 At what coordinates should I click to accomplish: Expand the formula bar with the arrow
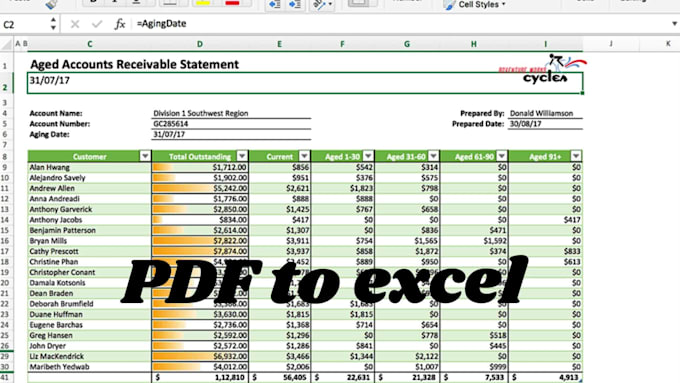pos(674,24)
